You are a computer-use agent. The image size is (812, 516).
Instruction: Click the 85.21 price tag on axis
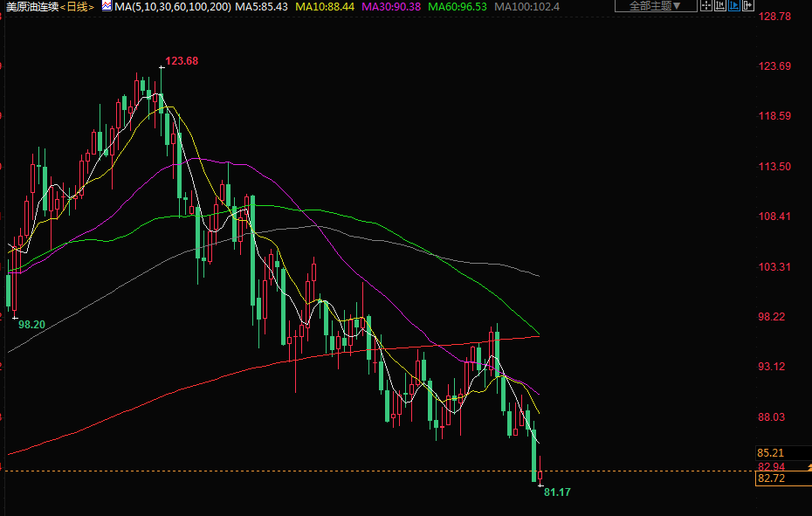coord(772,453)
